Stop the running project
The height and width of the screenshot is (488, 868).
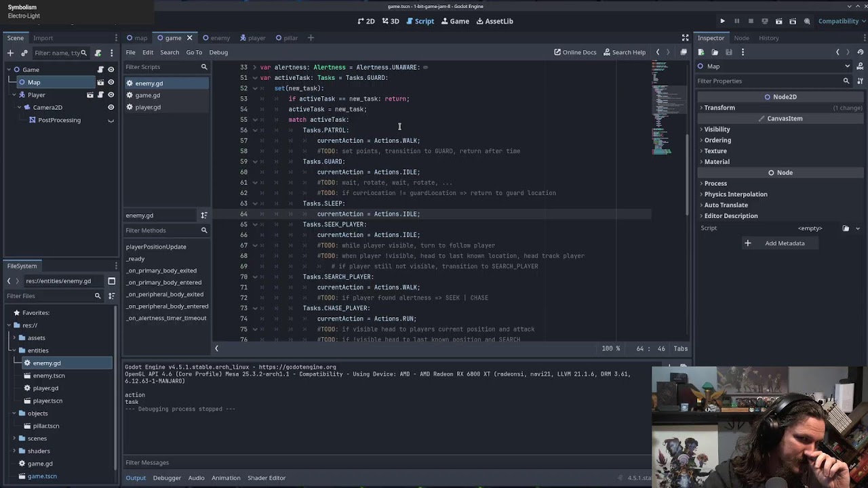coord(751,21)
